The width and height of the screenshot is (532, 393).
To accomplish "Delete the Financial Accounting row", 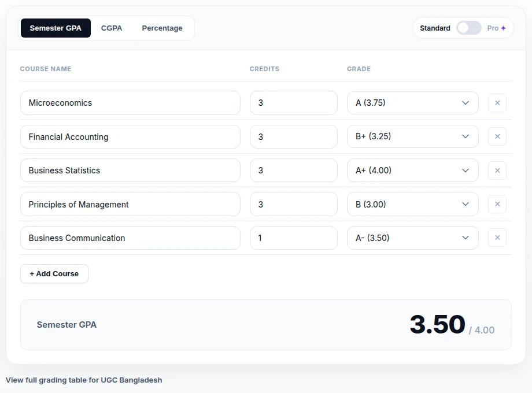I will point(497,136).
